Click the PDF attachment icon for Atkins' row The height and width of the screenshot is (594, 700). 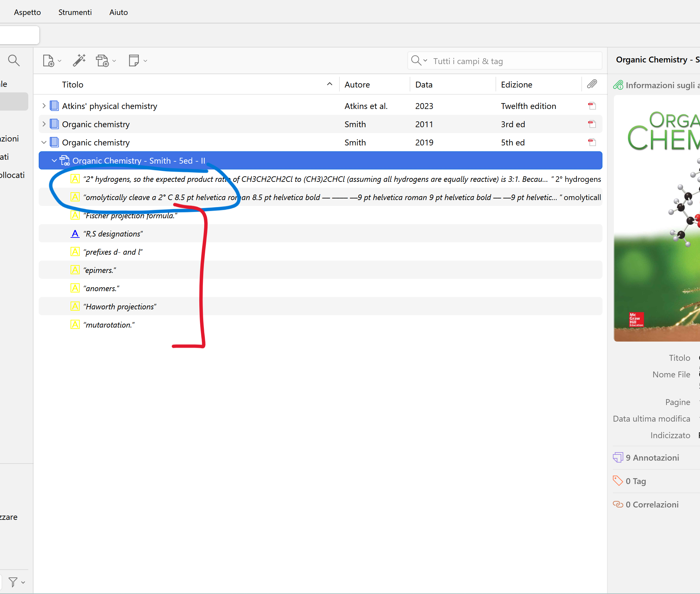coord(592,106)
